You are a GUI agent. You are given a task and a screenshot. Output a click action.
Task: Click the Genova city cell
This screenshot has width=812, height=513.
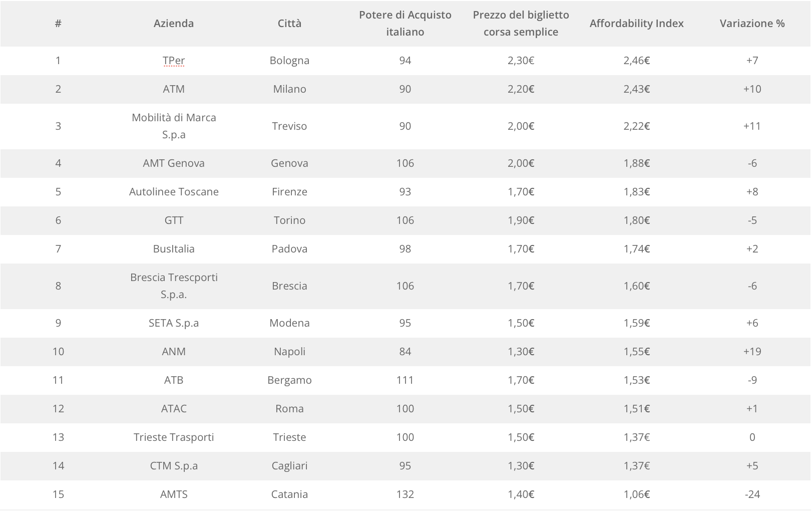click(289, 163)
